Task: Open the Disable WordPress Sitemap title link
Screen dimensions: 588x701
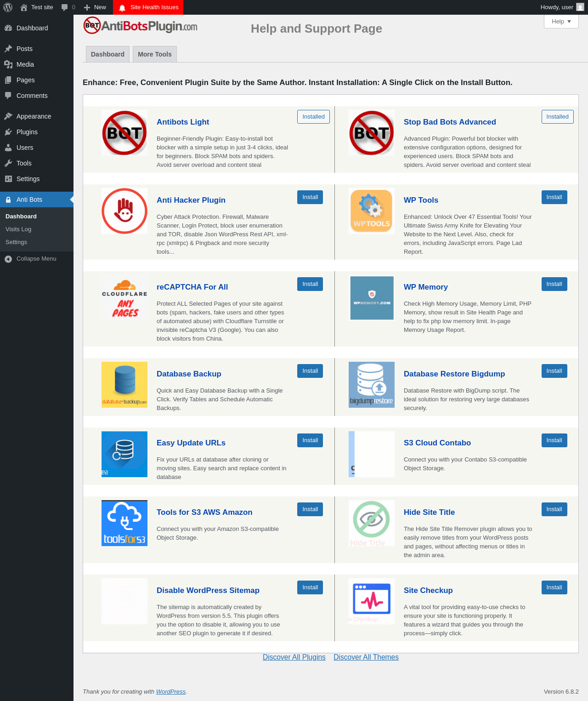Action: pyautogui.click(x=208, y=590)
